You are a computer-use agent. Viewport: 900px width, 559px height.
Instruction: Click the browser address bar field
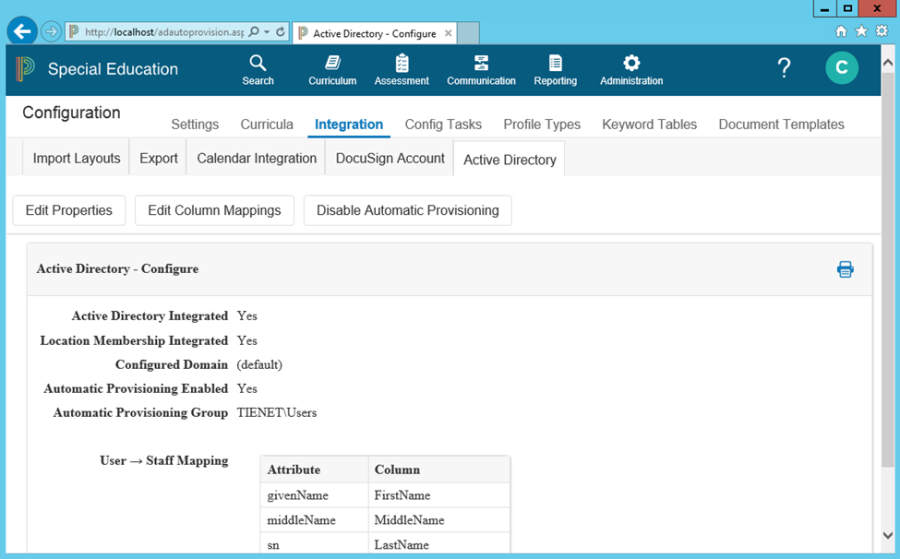coord(160,32)
